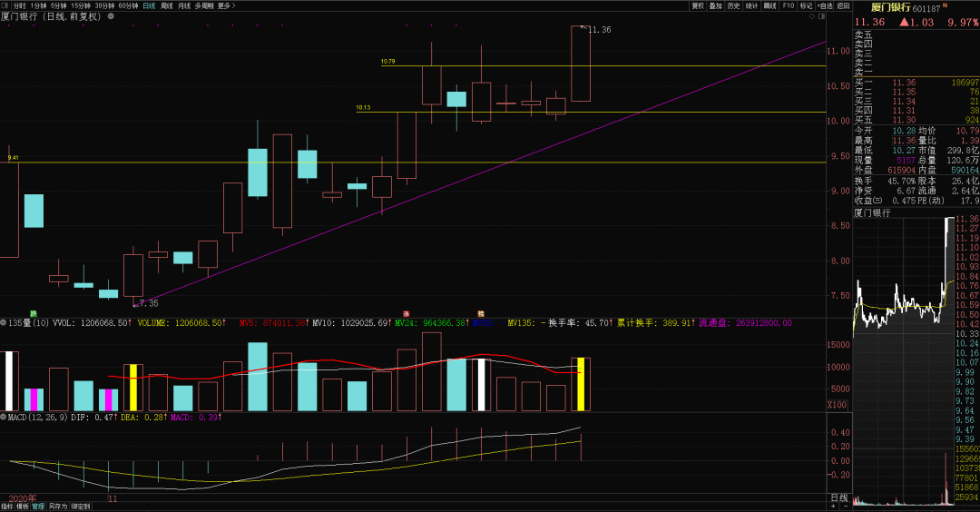Click the 指标 tab at bottom

click(x=7, y=507)
